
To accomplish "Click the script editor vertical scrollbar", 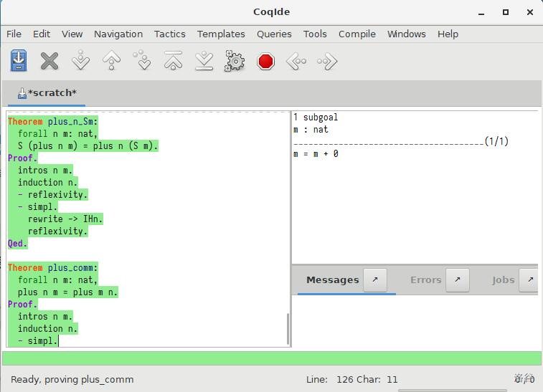I will (x=288, y=329).
